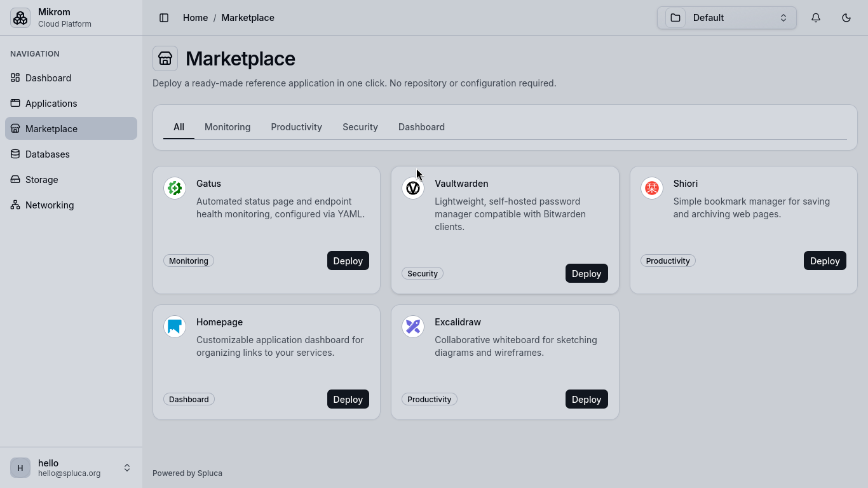
Task: Click the Dashboard tag on Homepage card
Action: tap(189, 399)
